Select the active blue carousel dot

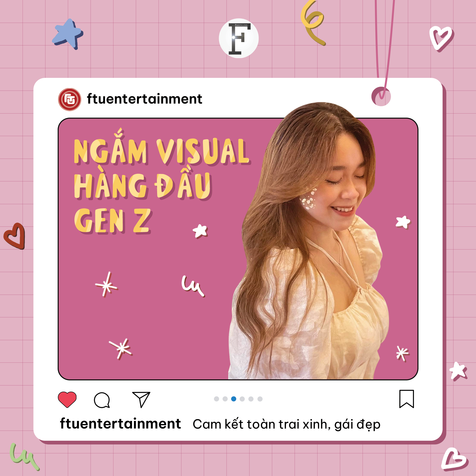(234, 399)
